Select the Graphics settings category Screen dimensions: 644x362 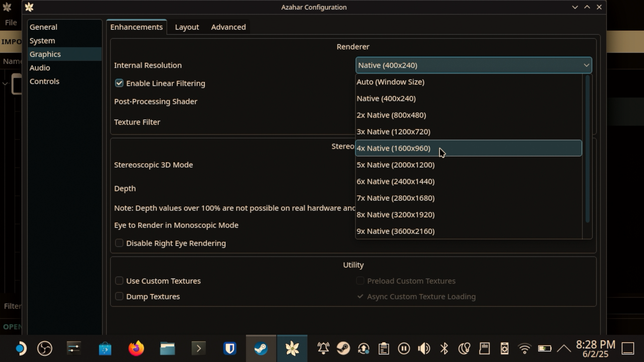pos(64,54)
